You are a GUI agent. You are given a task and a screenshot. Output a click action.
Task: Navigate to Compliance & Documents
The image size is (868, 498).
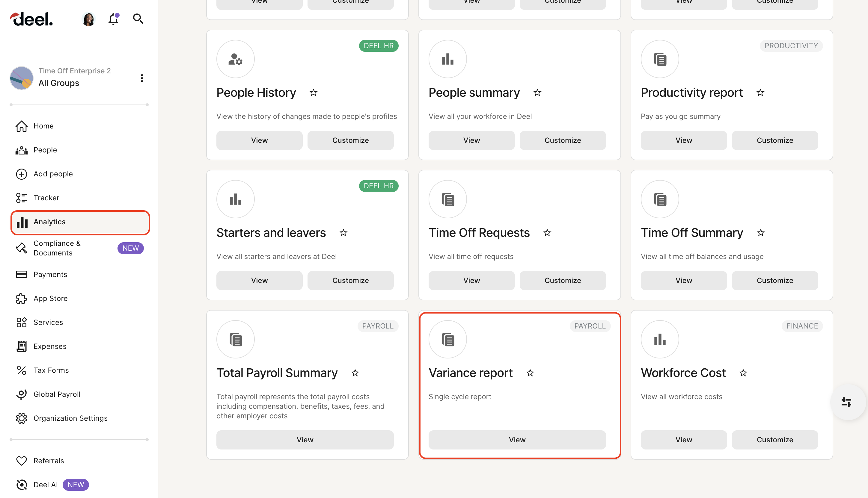pos(57,248)
